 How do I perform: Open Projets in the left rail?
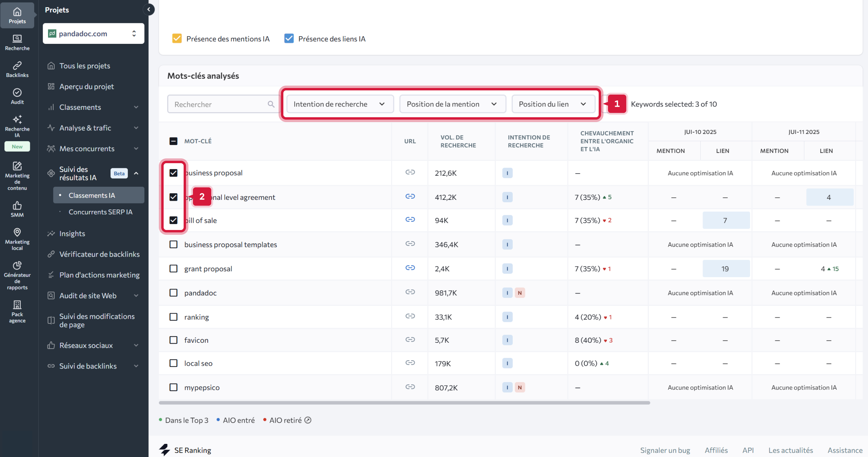click(x=17, y=16)
